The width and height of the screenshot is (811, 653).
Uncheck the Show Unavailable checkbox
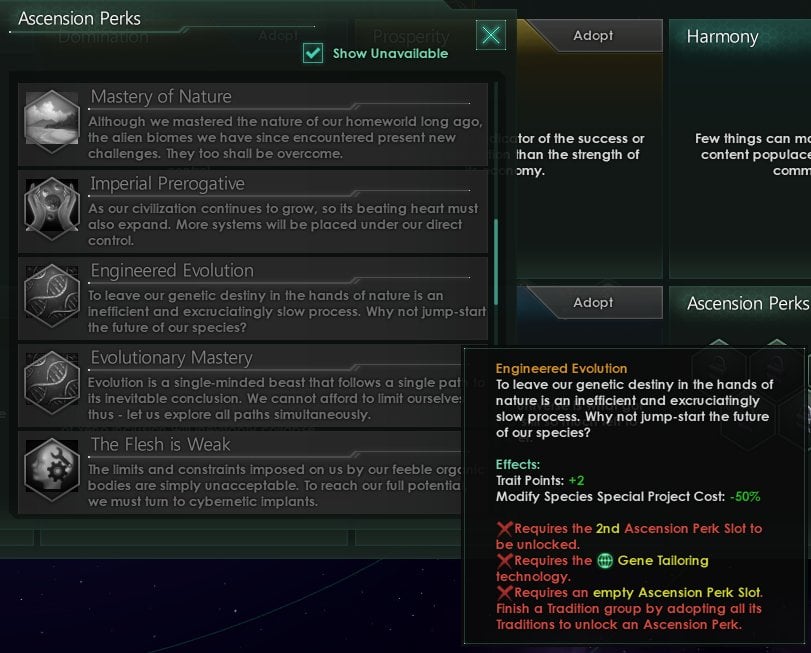313,53
